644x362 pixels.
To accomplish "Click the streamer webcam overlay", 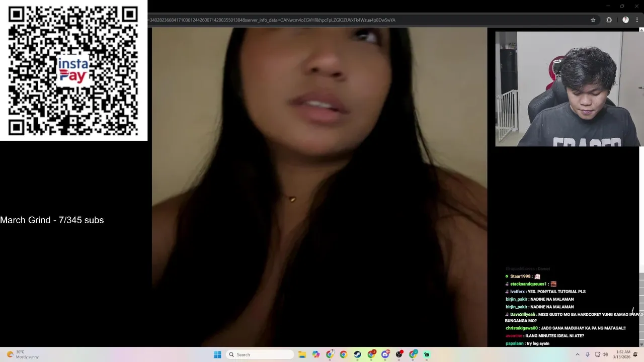I will point(570,89).
